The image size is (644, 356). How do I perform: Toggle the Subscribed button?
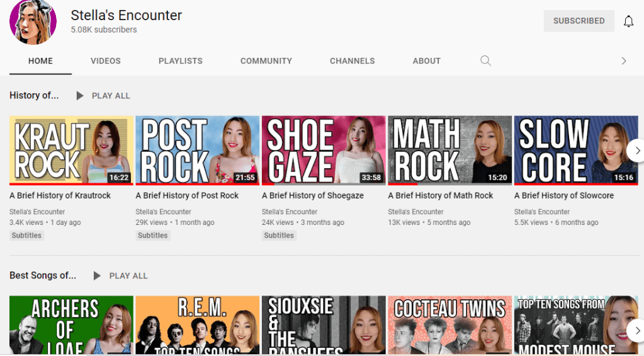point(579,21)
